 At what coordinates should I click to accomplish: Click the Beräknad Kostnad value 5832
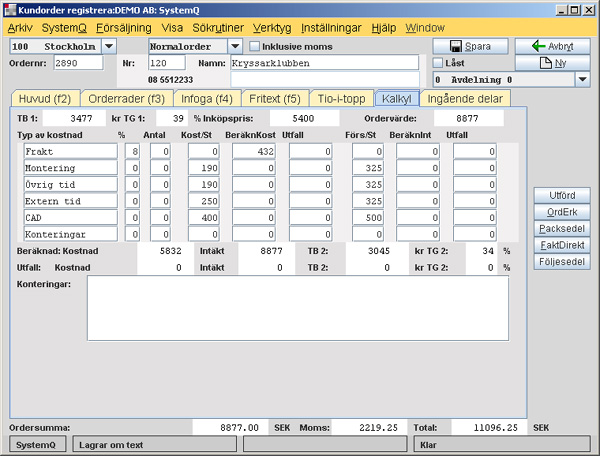click(x=165, y=251)
